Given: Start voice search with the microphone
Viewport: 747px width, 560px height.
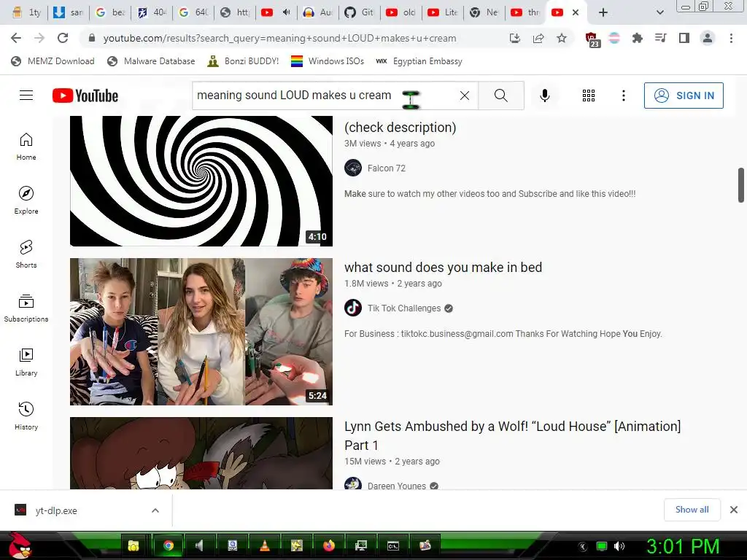Looking at the screenshot, I should 544,96.
